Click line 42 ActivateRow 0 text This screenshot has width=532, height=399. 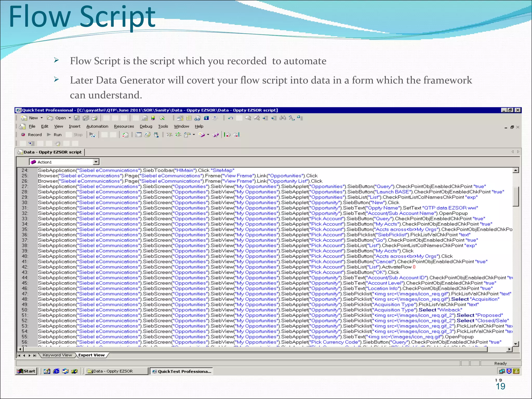399,267
